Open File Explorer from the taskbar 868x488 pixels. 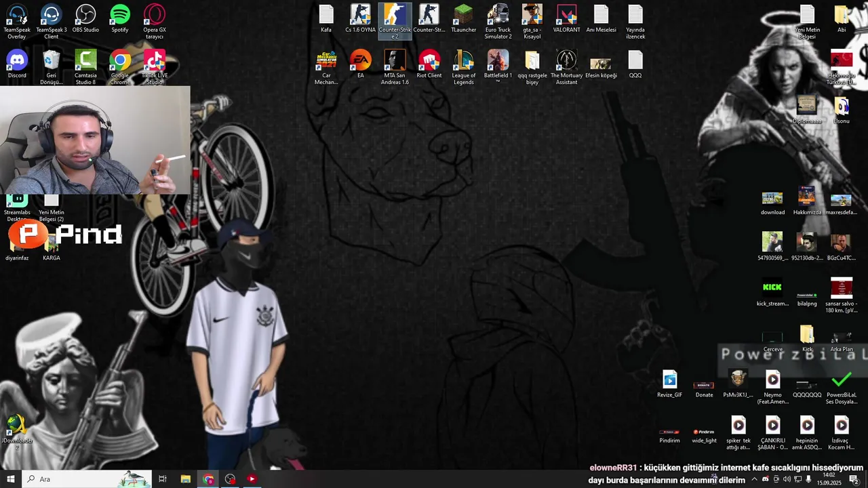(185, 479)
